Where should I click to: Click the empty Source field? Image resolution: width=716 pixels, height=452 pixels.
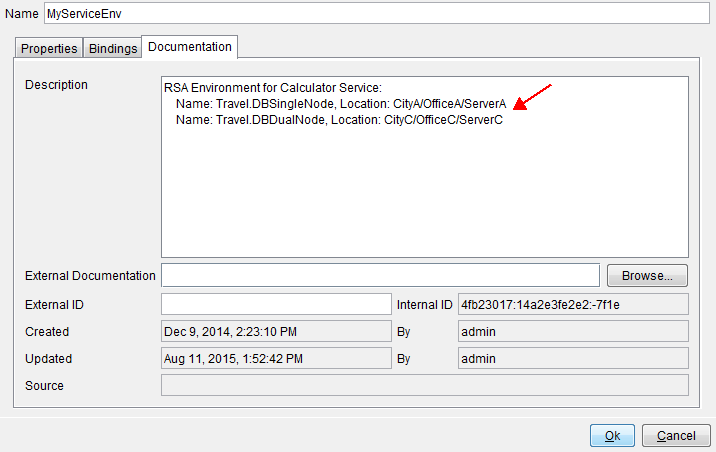coord(424,385)
